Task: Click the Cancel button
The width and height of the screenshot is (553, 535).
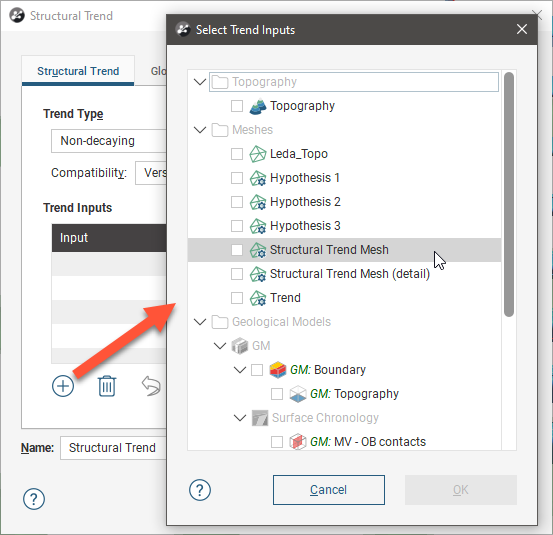Action: tap(329, 490)
